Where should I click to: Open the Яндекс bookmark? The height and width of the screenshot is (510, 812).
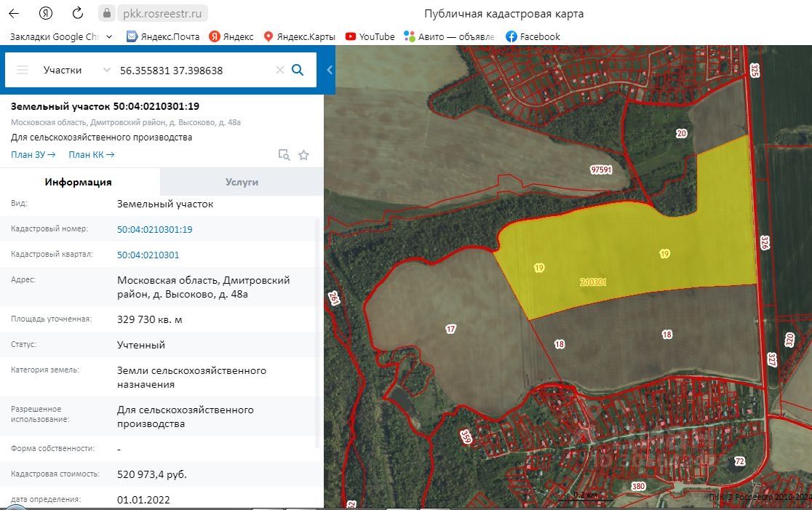coord(231,37)
